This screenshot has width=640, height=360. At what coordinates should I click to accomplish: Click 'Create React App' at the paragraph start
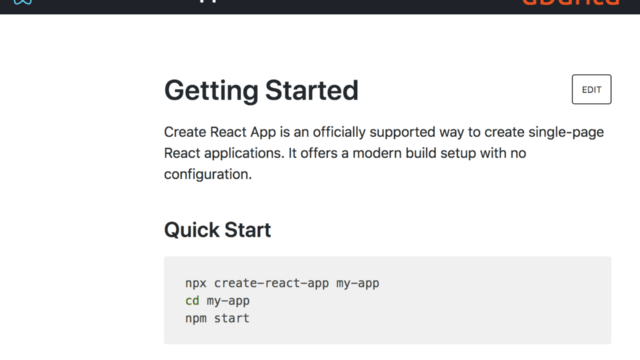220,132
